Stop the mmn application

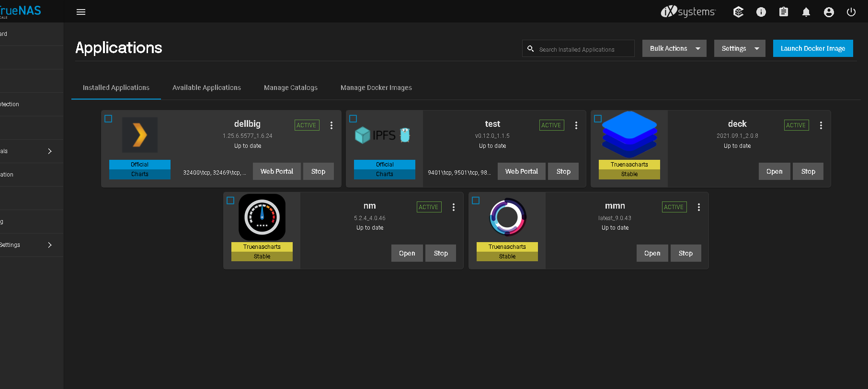[x=685, y=253]
